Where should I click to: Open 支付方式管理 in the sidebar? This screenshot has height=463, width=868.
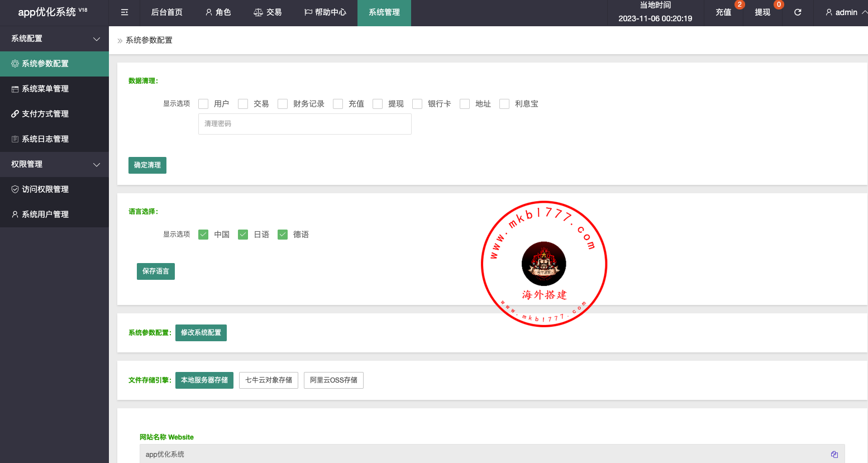(54, 114)
